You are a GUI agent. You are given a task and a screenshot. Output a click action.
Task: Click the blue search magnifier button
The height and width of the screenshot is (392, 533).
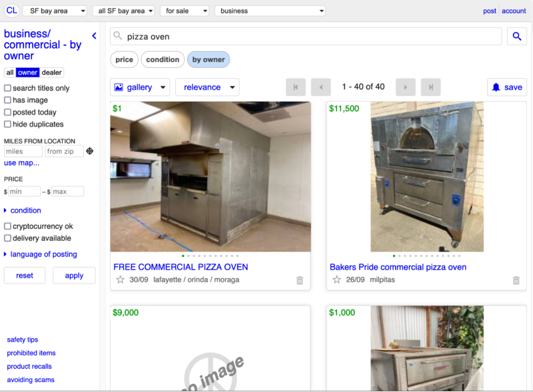point(517,37)
